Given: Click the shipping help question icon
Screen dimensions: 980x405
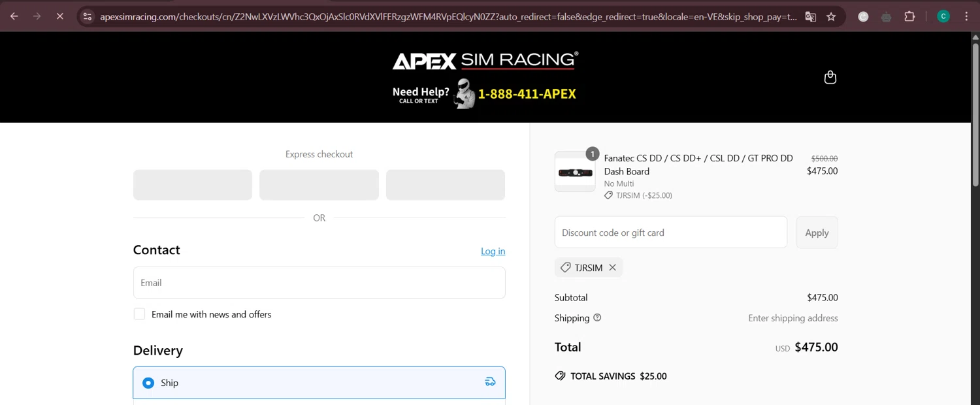Looking at the screenshot, I should point(597,317).
